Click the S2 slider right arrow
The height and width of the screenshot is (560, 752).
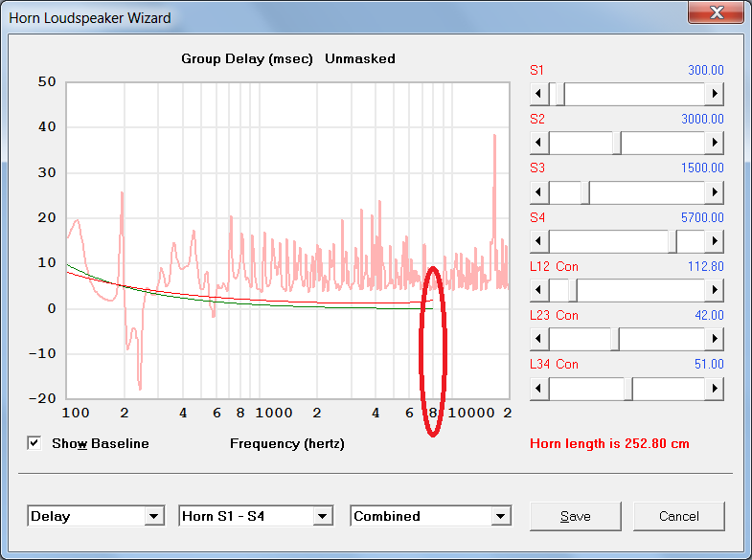(x=714, y=143)
